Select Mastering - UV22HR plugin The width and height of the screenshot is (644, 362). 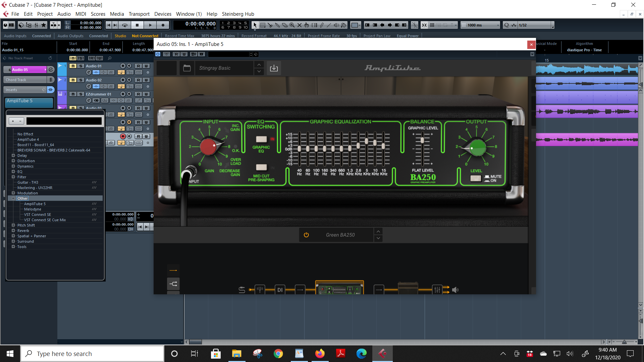(x=35, y=188)
